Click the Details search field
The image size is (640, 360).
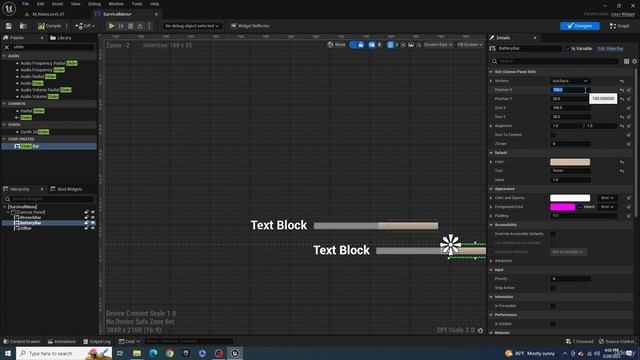(555, 61)
